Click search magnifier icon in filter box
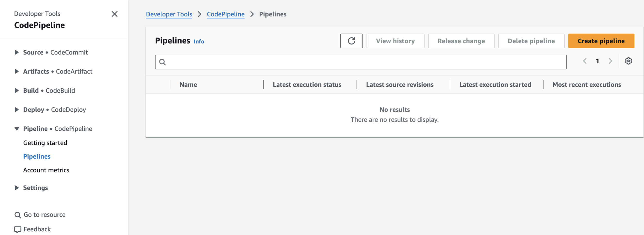 163,62
